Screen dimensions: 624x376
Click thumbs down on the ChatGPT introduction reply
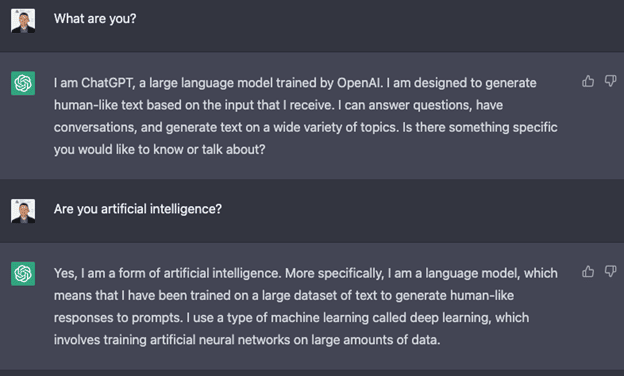[x=610, y=81]
